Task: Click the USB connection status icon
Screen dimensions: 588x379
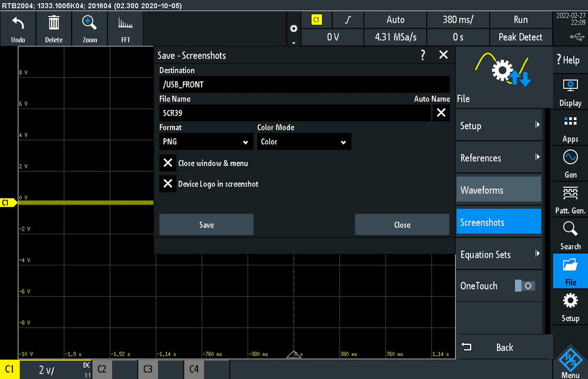Action: click(x=577, y=36)
